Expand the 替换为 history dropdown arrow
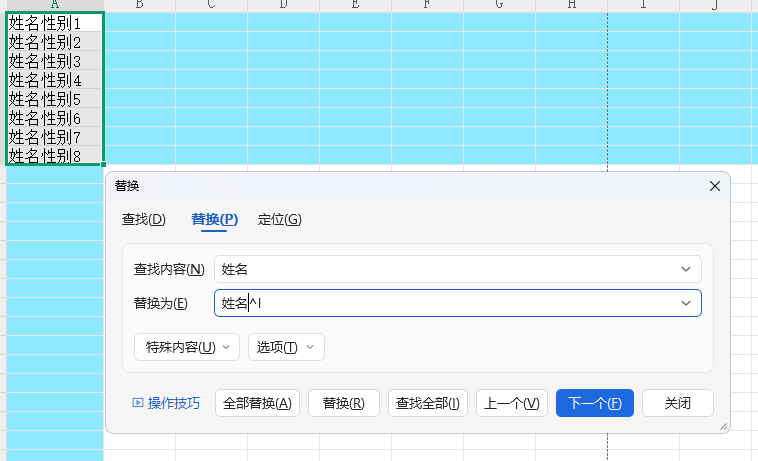 [x=685, y=303]
